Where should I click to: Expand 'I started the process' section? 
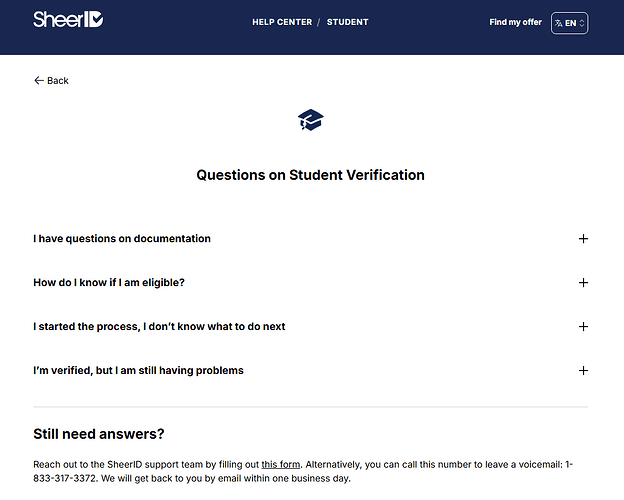pos(310,326)
